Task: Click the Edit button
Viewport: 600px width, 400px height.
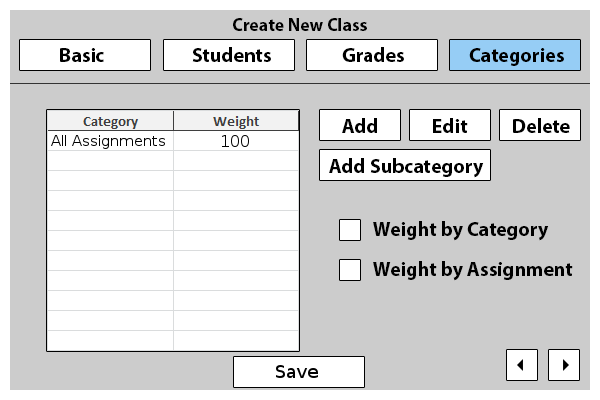Action: tap(450, 126)
